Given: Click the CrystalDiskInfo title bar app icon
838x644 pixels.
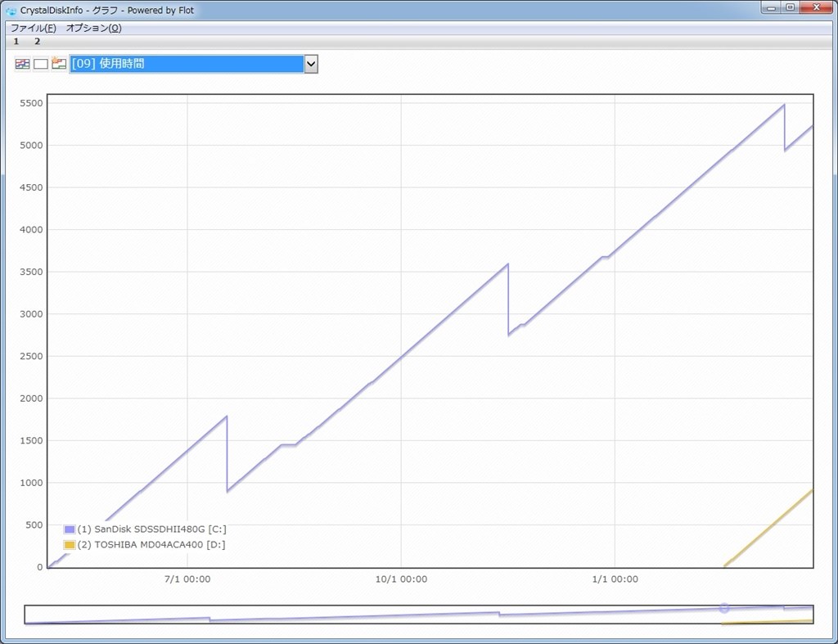Looking at the screenshot, I should pos(11,11).
